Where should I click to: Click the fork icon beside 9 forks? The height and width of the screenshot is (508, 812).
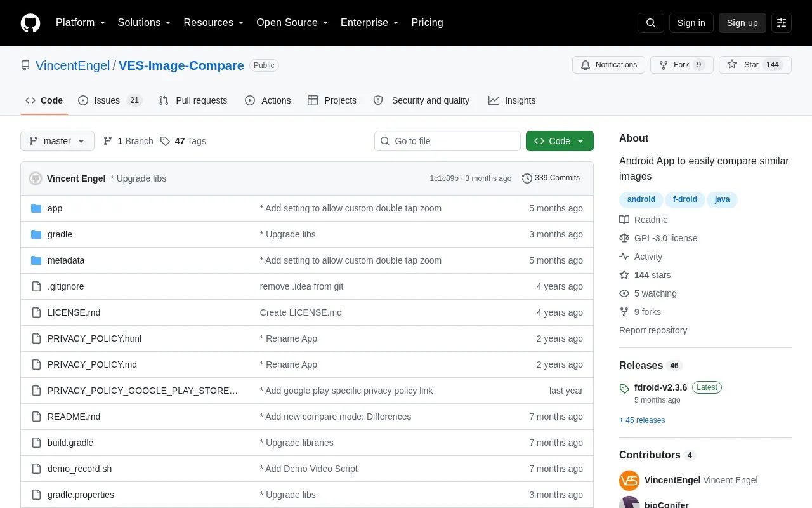pos(624,312)
